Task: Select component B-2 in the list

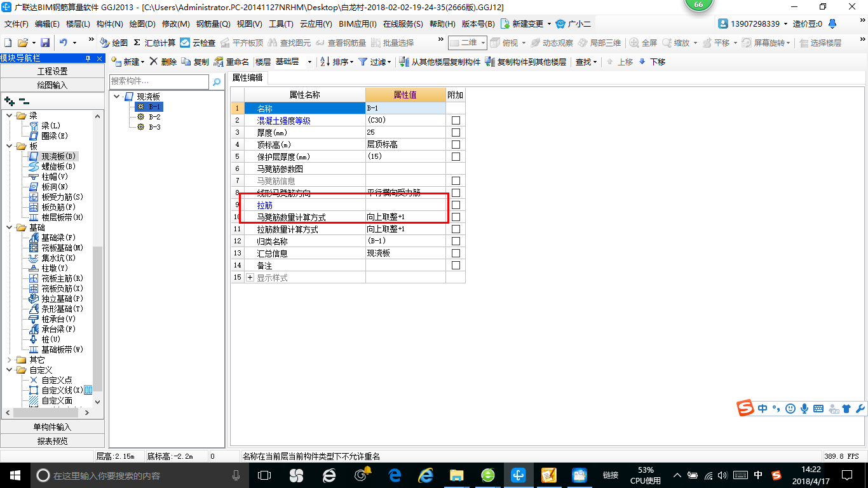Action: (154, 117)
